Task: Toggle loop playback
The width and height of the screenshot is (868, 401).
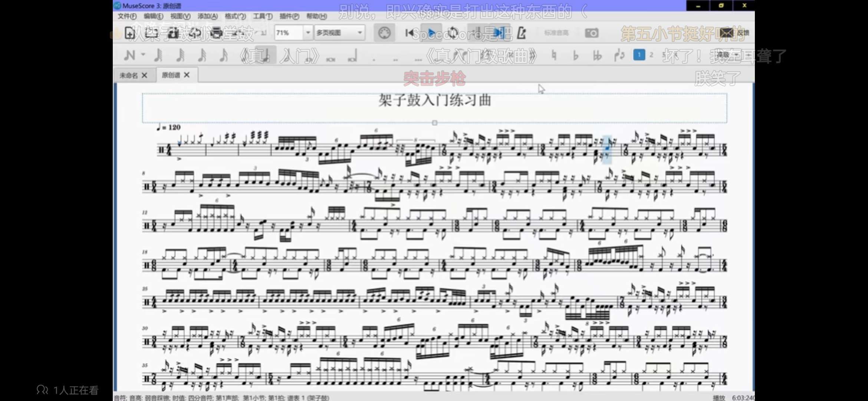Action: [x=453, y=33]
